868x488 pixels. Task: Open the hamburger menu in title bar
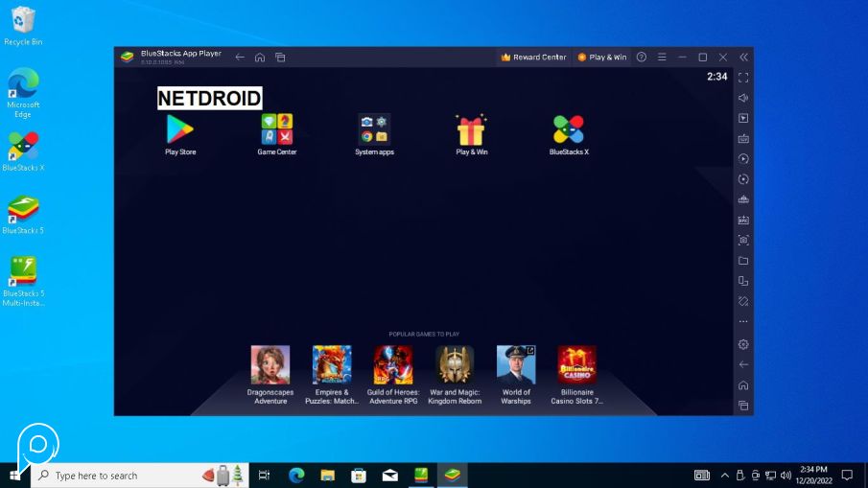[x=662, y=58]
